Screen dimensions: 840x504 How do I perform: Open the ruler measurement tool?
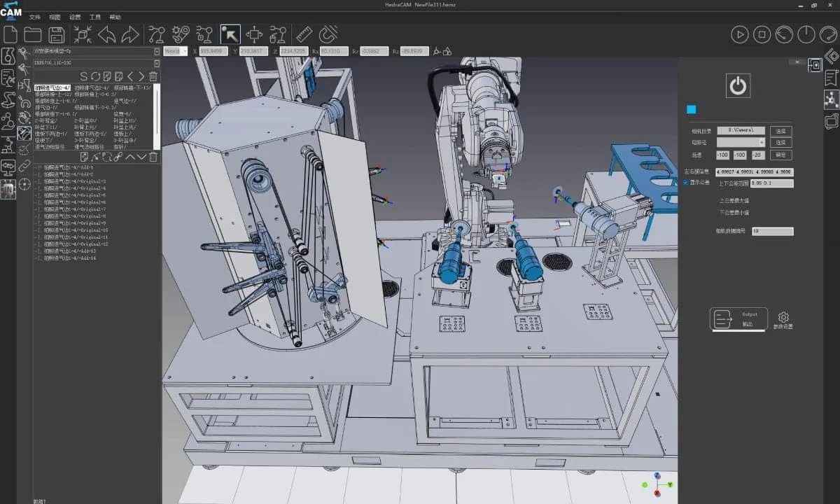pyautogui.click(x=304, y=34)
